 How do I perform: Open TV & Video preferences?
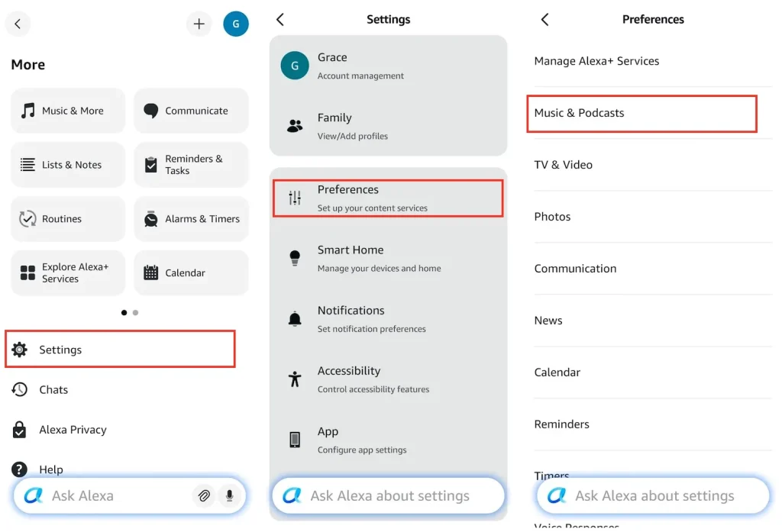point(653,165)
